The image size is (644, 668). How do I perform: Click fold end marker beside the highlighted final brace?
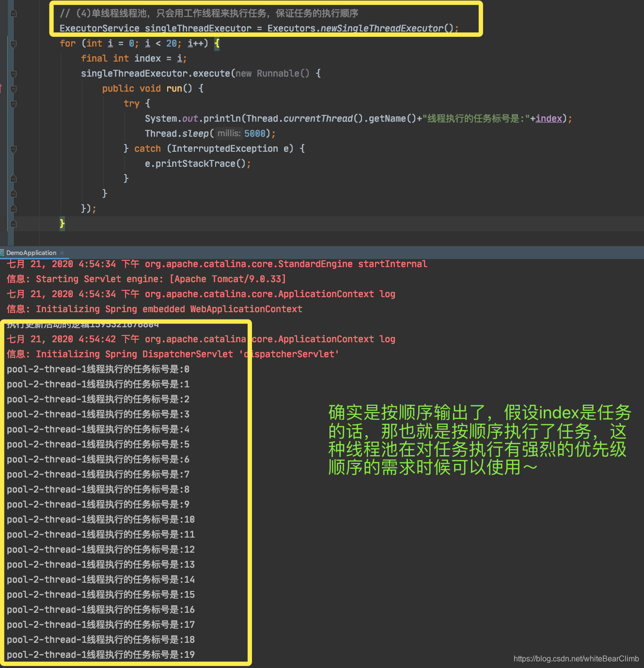pos(14,224)
